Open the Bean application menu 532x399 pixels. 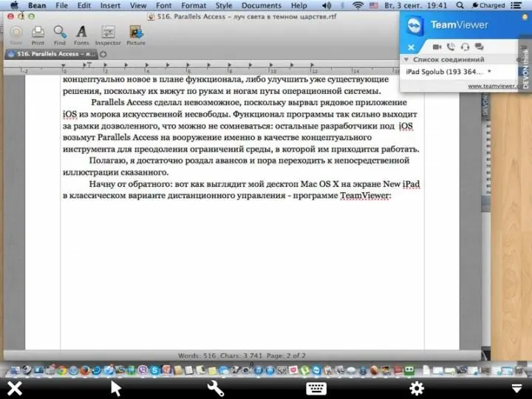coord(37,5)
